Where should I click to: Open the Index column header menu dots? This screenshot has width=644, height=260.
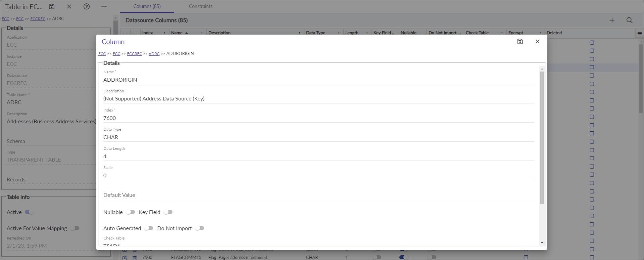pos(164,33)
